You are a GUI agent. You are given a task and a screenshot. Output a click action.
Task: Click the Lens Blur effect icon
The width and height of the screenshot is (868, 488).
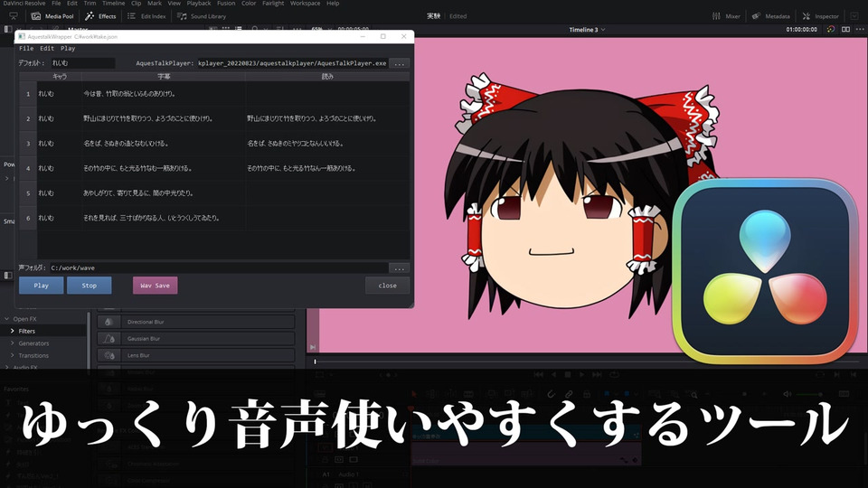tap(109, 355)
